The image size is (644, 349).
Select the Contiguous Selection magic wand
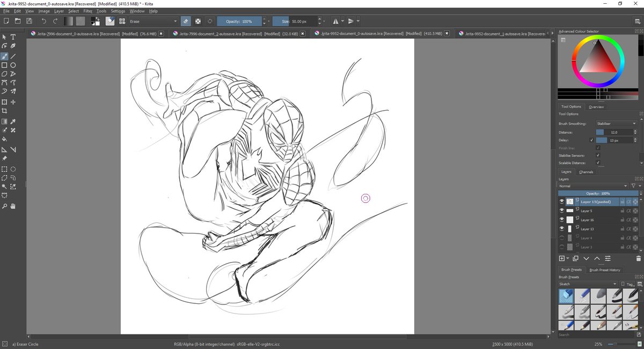(4, 186)
